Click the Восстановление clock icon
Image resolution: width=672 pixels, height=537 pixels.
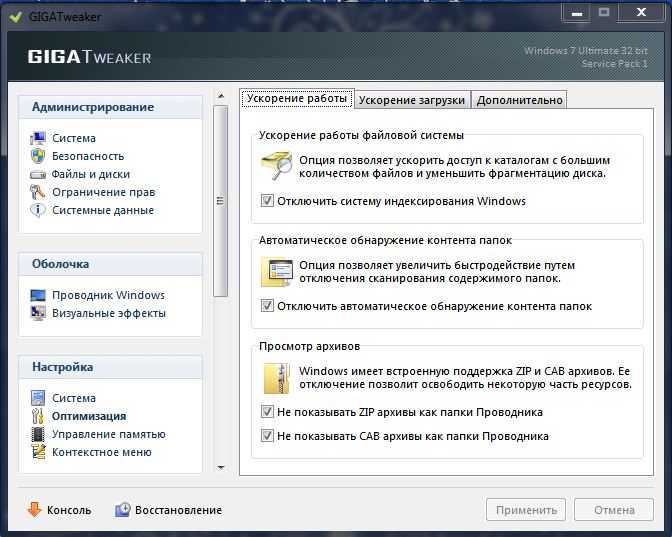[x=123, y=510]
